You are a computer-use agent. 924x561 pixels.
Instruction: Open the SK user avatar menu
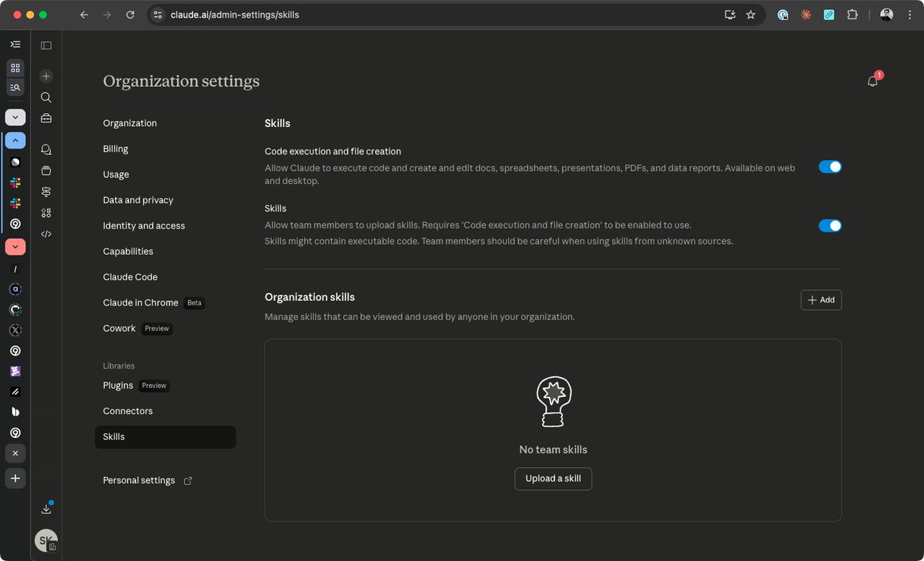46,540
